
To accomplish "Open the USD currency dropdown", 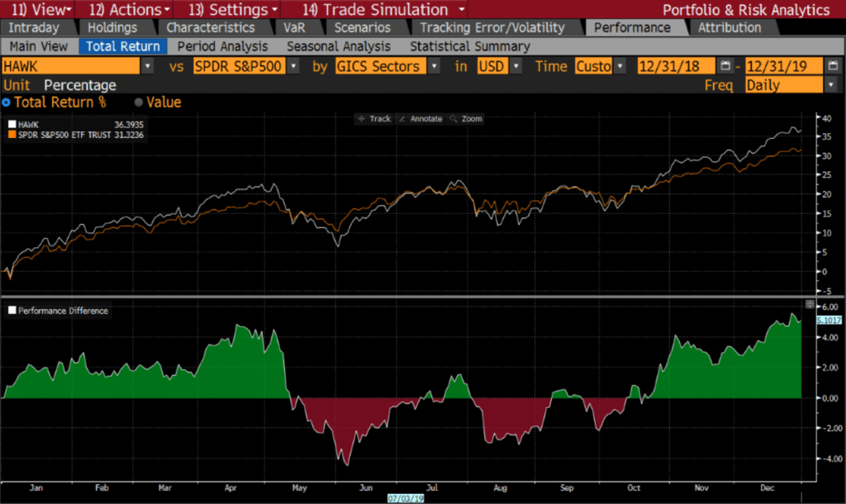I will (x=516, y=66).
